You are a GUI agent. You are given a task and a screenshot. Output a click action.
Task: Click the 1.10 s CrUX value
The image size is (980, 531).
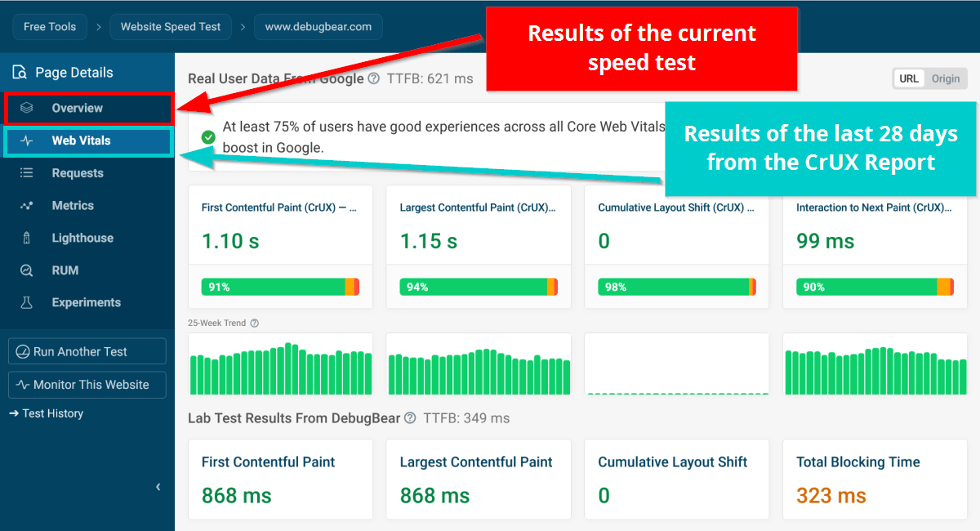[230, 242]
